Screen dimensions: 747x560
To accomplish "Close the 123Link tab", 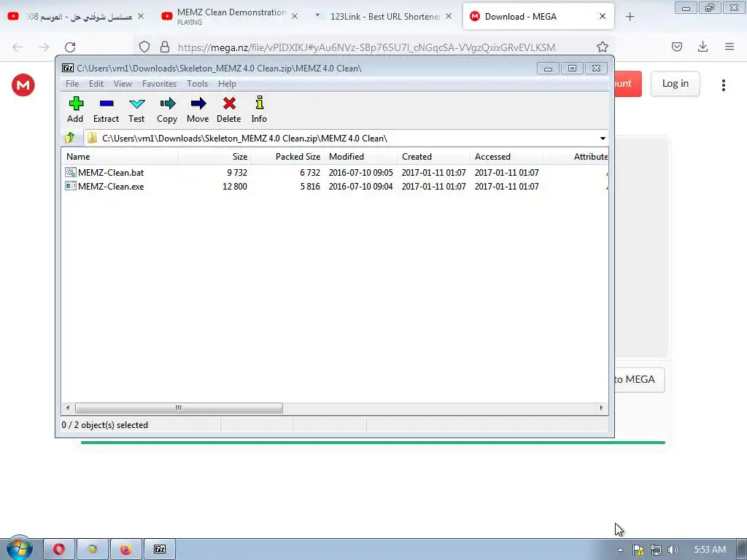I will click(449, 16).
